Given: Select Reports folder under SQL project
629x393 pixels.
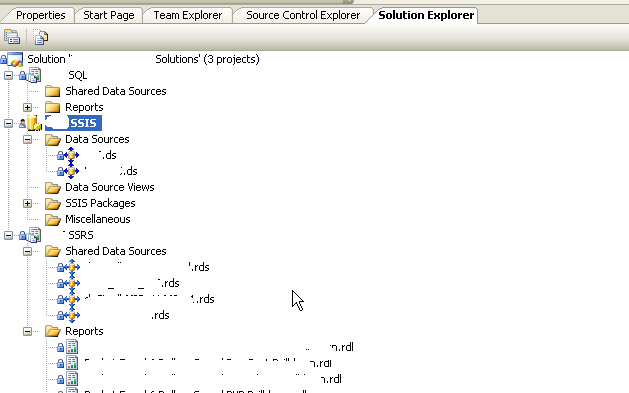Looking at the screenshot, I should tap(84, 107).
